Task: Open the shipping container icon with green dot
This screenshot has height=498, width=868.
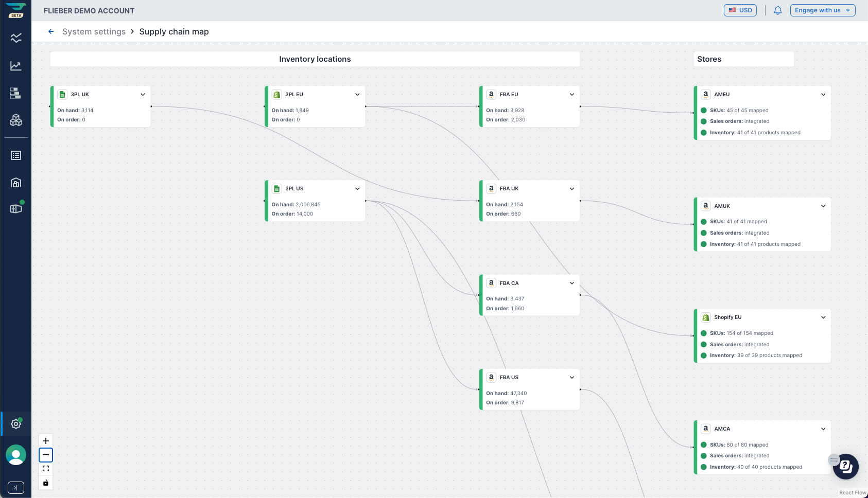Action: click(x=15, y=208)
